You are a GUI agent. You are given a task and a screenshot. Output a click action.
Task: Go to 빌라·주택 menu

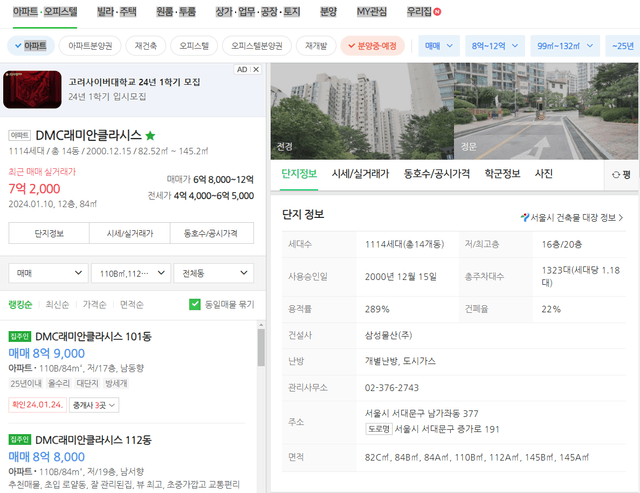(116, 12)
